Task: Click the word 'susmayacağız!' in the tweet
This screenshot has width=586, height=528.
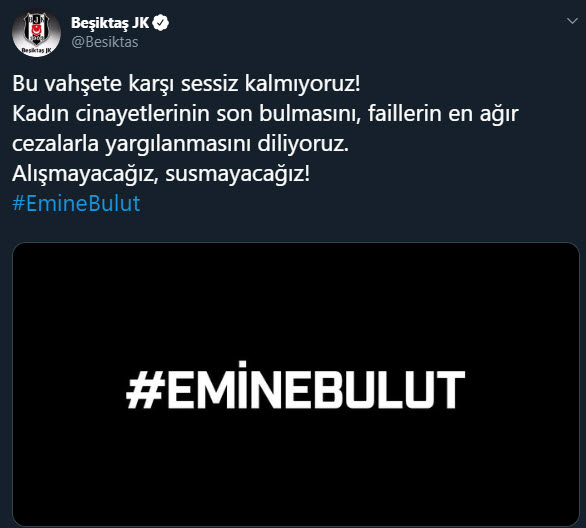Action: click(x=238, y=174)
